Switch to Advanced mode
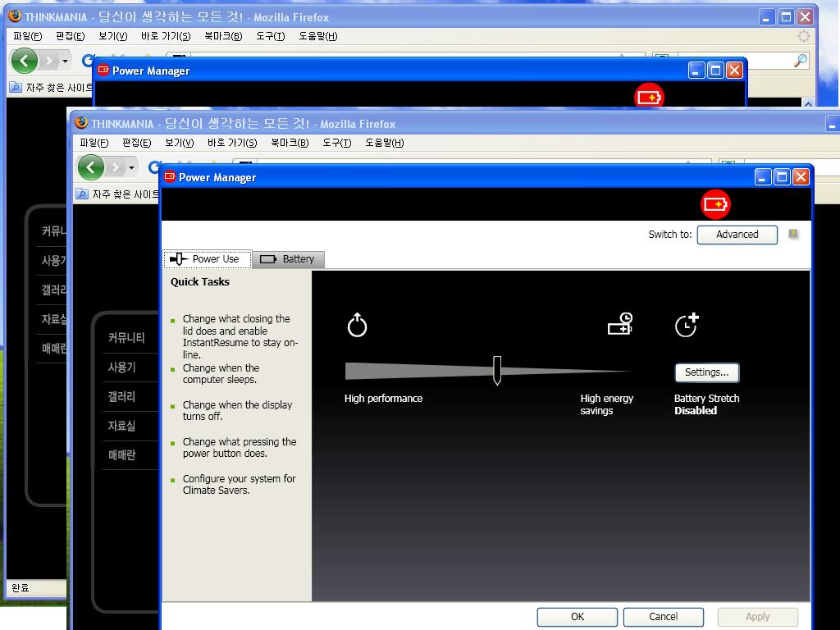Screen dimensions: 840x630 [737, 235]
